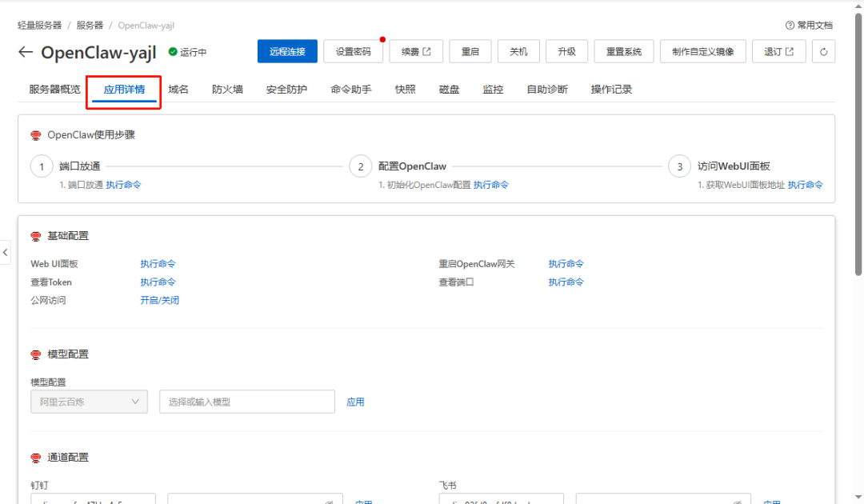Click 执行命令 next to Web UI面板
The image size is (864, 504).
(158, 264)
